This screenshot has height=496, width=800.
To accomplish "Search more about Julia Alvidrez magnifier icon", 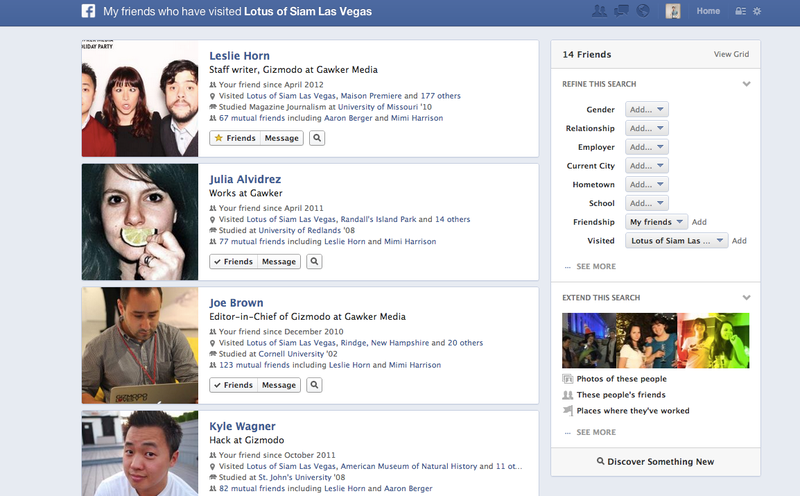I will 314,261.
